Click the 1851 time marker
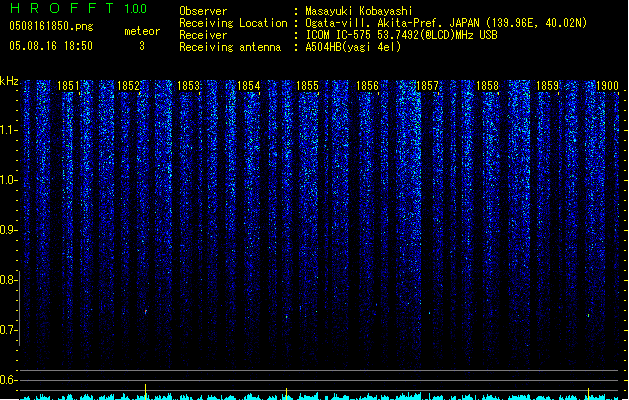629x400 pixels. 68,86
